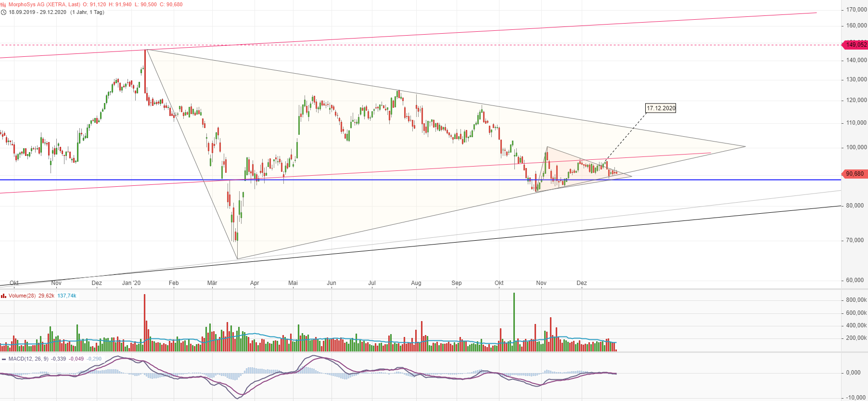Click the dash icon beside MACD(12, 26, 9)
868x401 pixels.
[3, 359]
